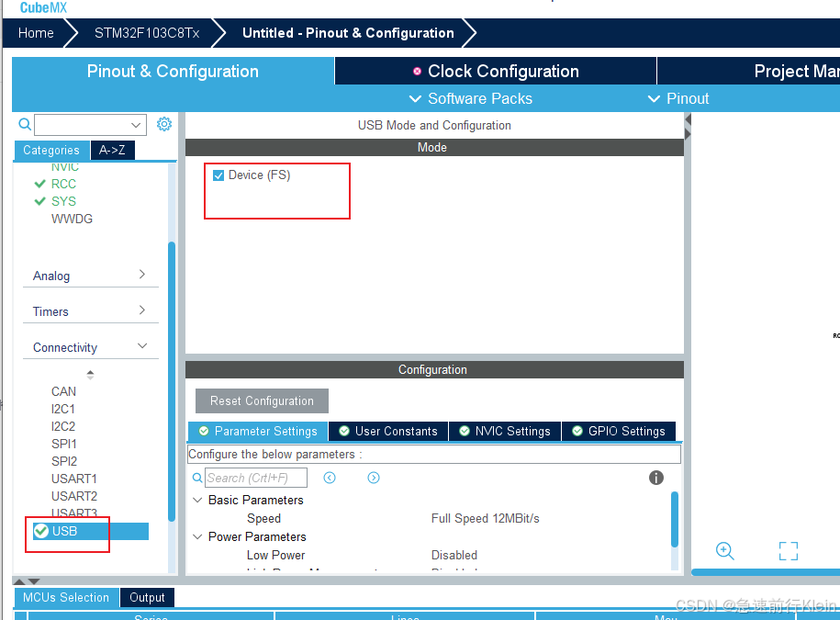
Task: Open the Project Manager tab
Action: click(748, 72)
